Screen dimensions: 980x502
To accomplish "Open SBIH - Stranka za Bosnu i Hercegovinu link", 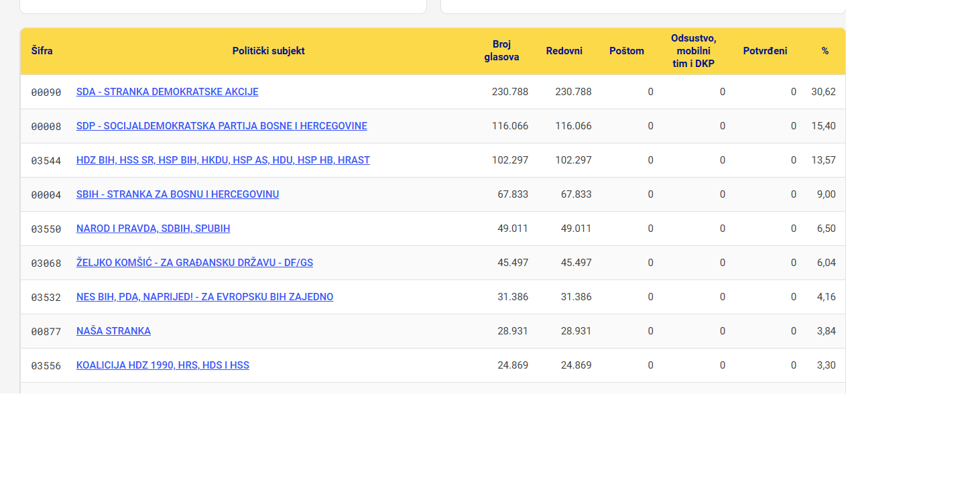I will point(178,194).
